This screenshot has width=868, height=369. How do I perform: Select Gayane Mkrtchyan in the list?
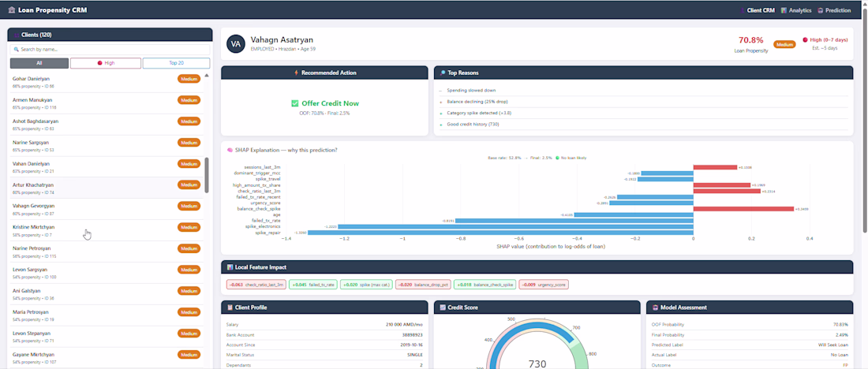[107, 357]
